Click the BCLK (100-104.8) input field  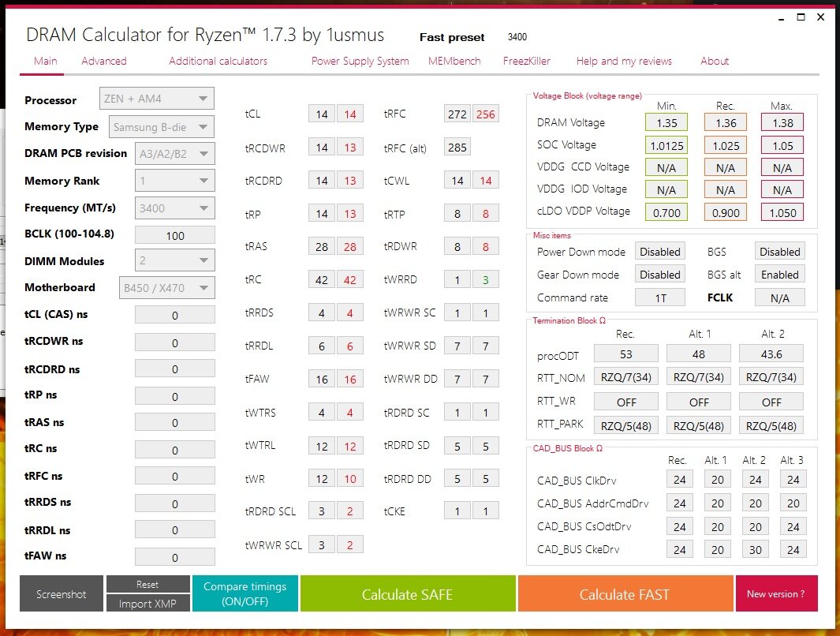click(x=174, y=235)
